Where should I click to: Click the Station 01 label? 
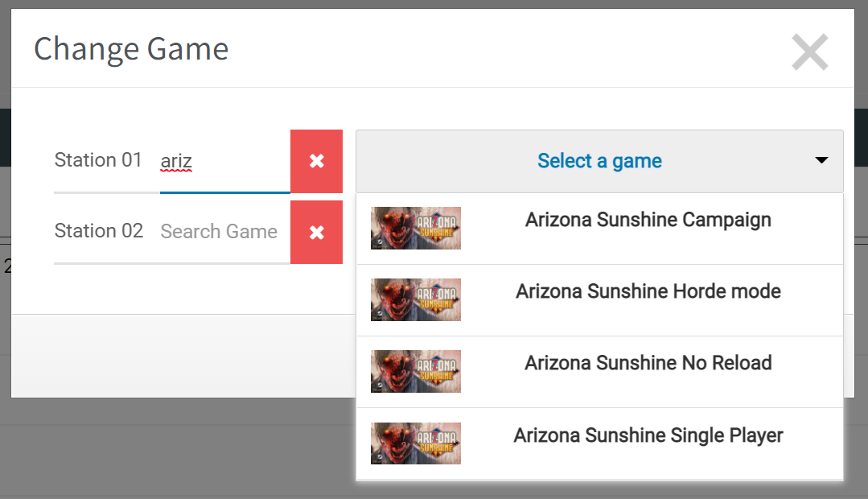(98, 160)
